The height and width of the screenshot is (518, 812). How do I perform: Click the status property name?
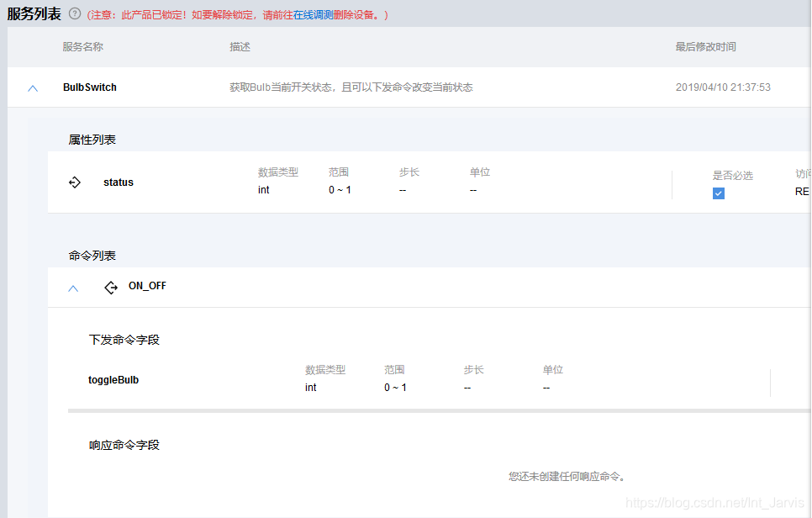pos(118,182)
